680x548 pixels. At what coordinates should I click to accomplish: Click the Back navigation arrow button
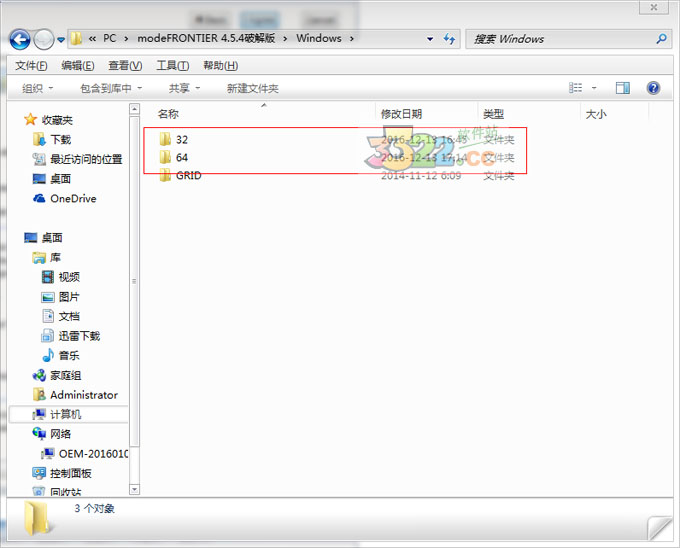pos(20,40)
